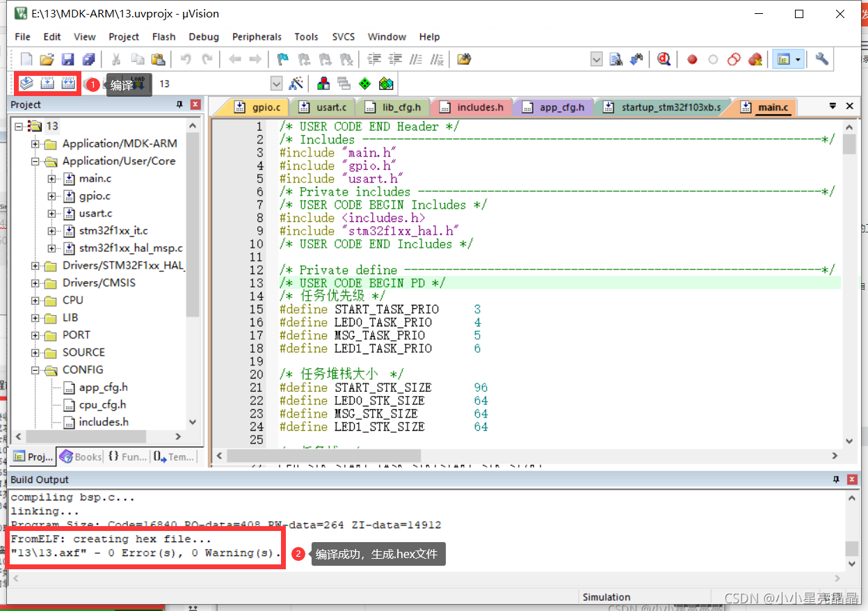Switch to the usart.c editor tab
The height and width of the screenshot is (611, 868).
click(323, 107)
